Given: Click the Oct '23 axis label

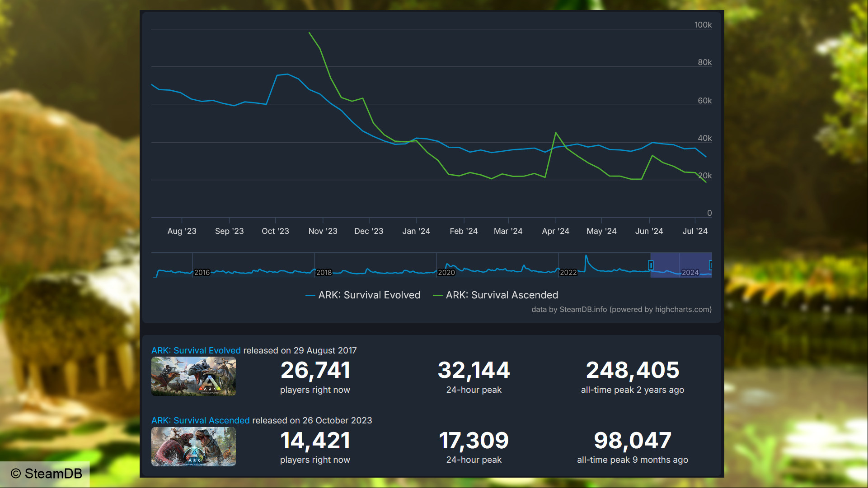Looking at the screenshot, I should click(x=275, y=231).
